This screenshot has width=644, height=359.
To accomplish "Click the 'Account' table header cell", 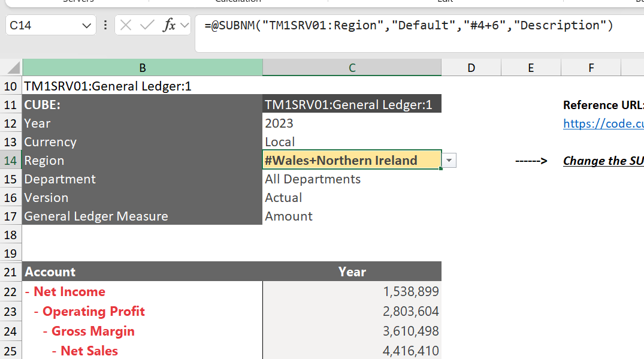I will 143,271.
